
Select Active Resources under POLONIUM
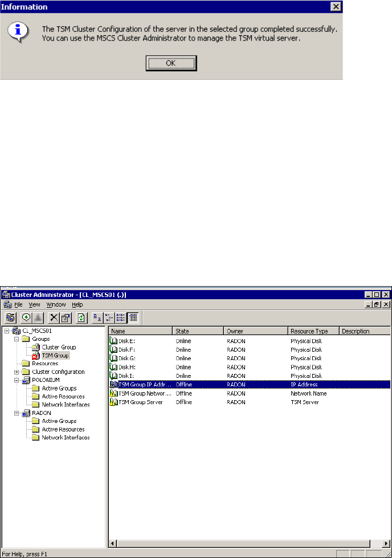tap(63, 397)
